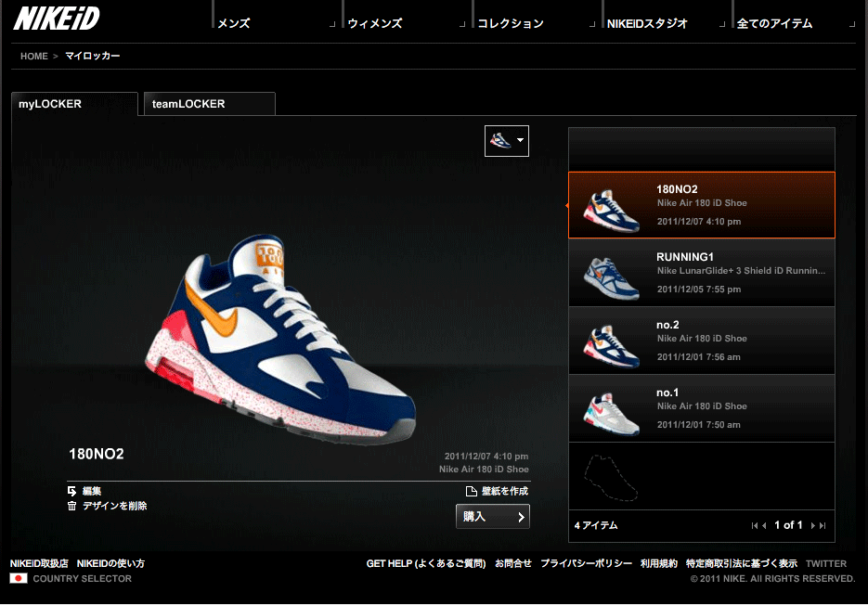Select the 180NO2 design thumbnail

pyautogui.click(x=611, y=210)
